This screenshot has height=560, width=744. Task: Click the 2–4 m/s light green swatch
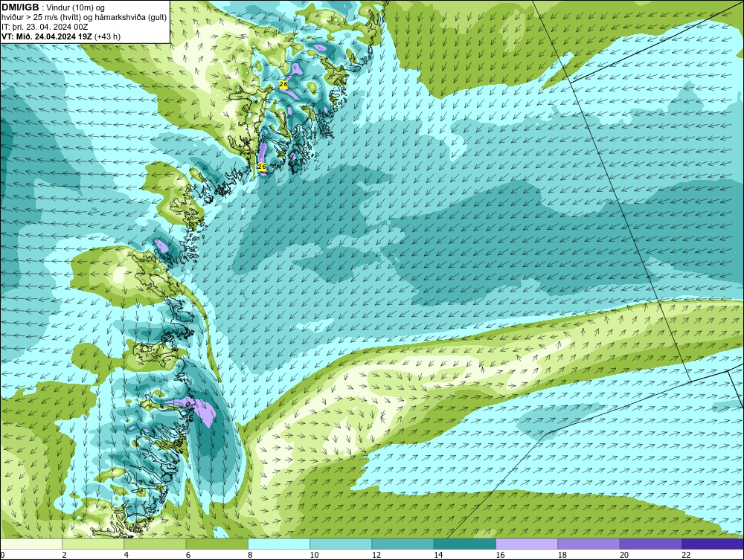pyautogui.click(x=93, y=544)
